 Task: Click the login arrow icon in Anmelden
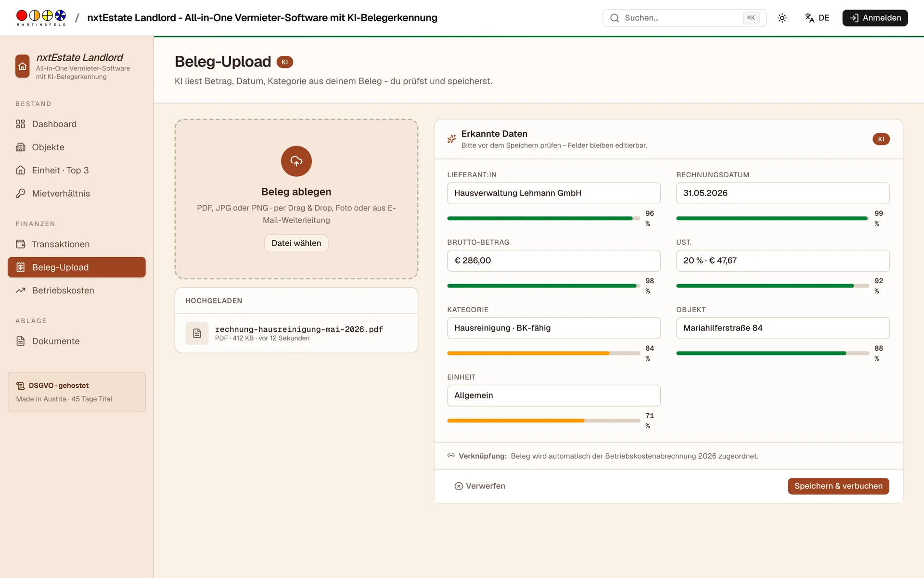click(x=854, y=18)
